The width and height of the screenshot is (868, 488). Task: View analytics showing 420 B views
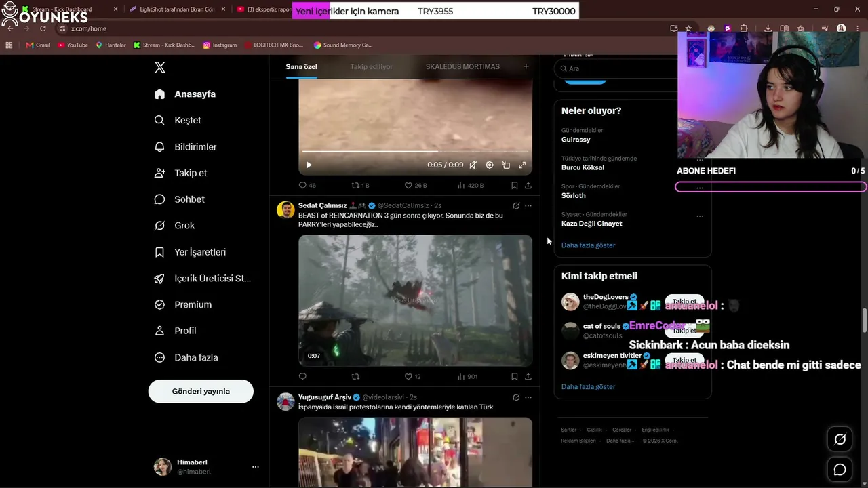[x=471, y=185]
